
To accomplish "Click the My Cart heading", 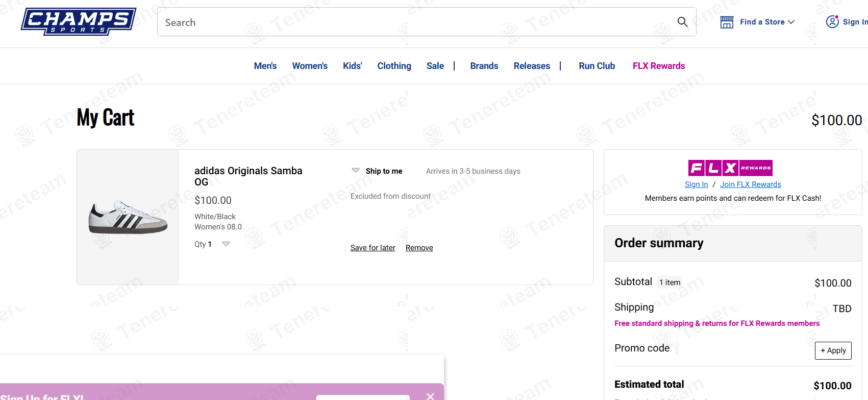I will tap(106, 117).
